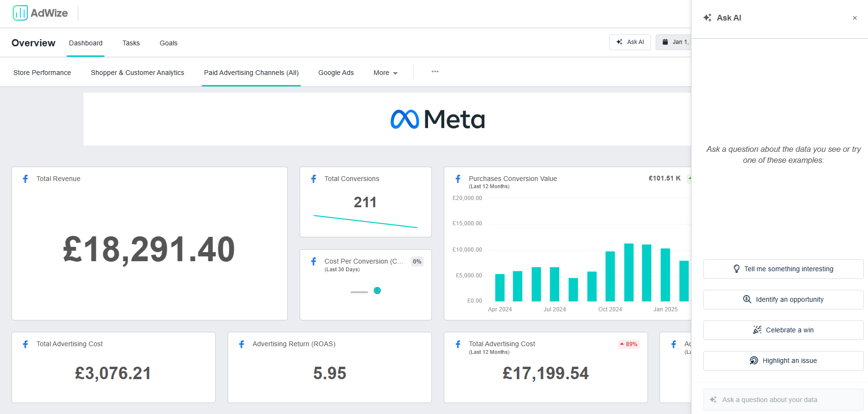Choose 'Identify an opportunity' suggestion
The image size is (868, 414).
pyautogui.click(x=783, y=299)
